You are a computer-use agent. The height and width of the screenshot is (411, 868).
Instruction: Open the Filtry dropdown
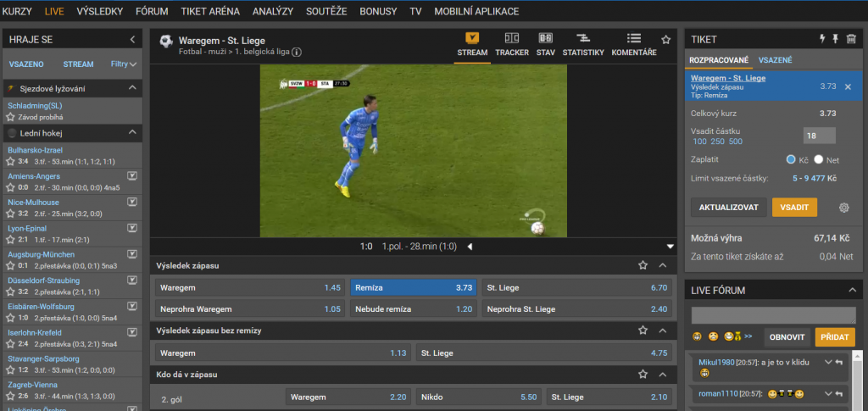pos(124,64)
